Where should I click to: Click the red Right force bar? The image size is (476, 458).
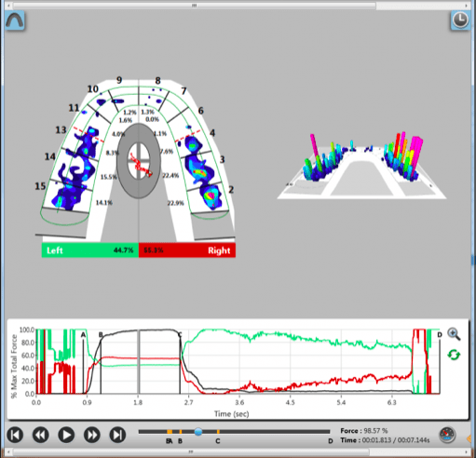(x=187, y=250)
